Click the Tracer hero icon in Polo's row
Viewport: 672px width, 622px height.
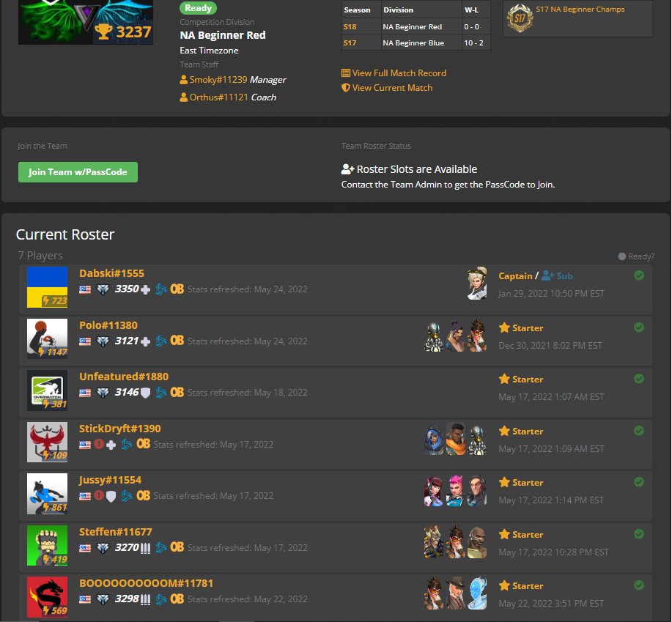click(477, 336)
